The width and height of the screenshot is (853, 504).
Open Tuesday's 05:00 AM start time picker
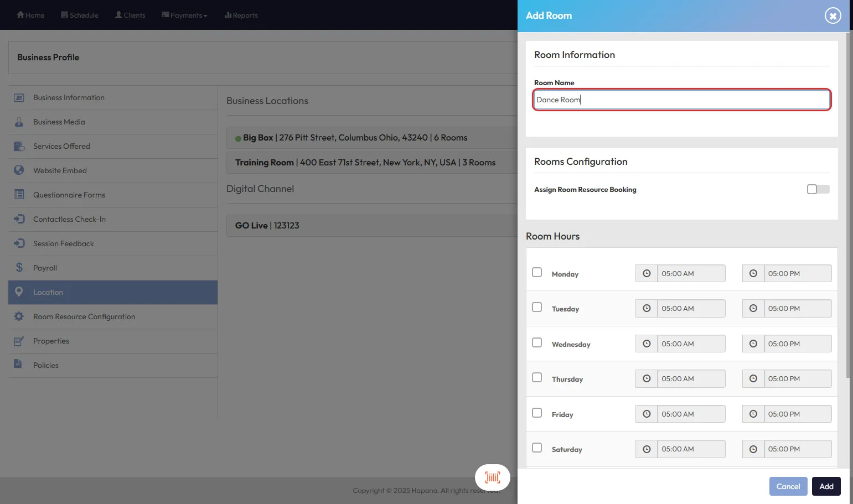click(690, 309)
